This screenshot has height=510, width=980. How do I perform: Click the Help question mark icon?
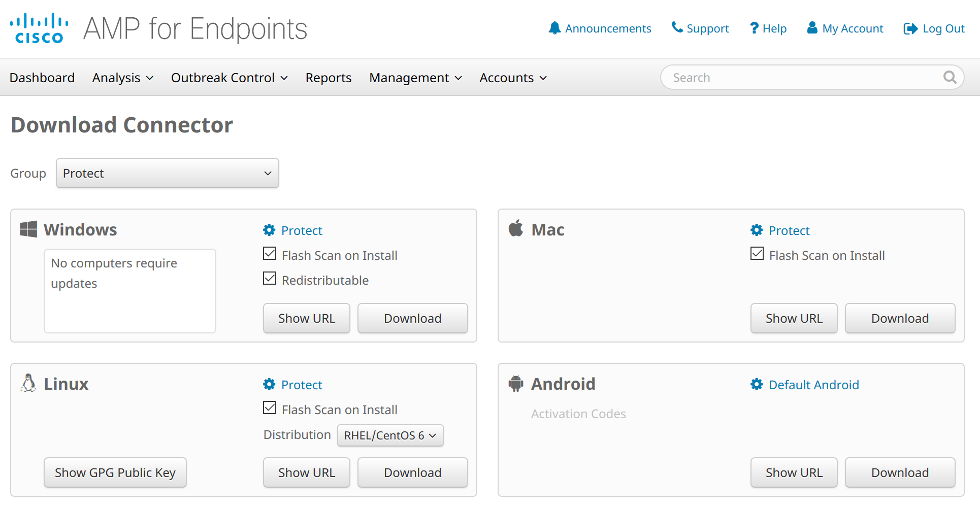click(x=755, y=28)
